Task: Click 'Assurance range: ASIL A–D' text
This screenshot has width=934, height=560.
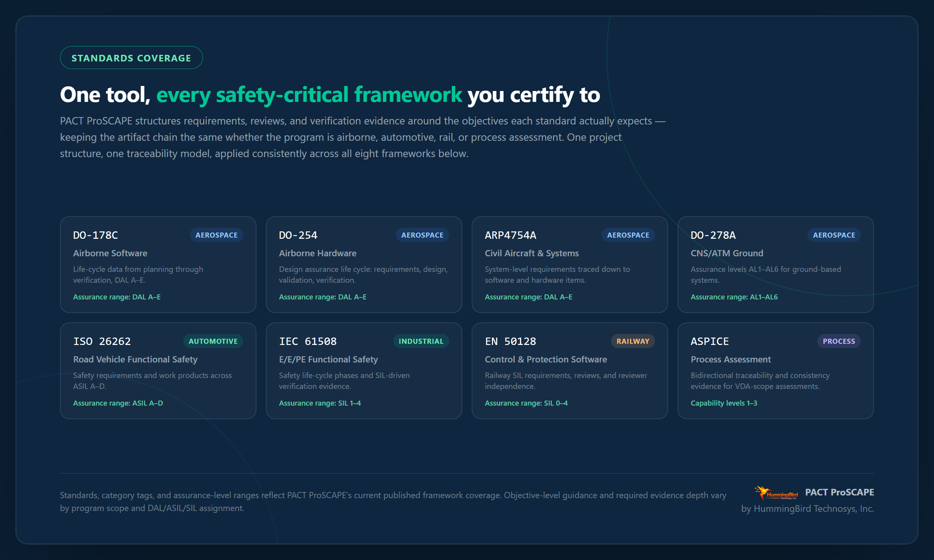Action: pos(118,403)
